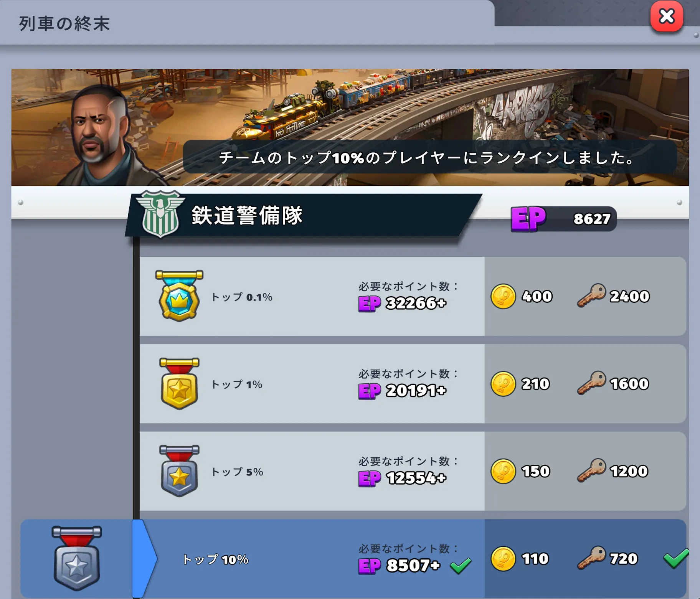This screenshot has height=599, width=700.
Task: Select the トップ 1% reward row
Action: (x=413, y=384)
